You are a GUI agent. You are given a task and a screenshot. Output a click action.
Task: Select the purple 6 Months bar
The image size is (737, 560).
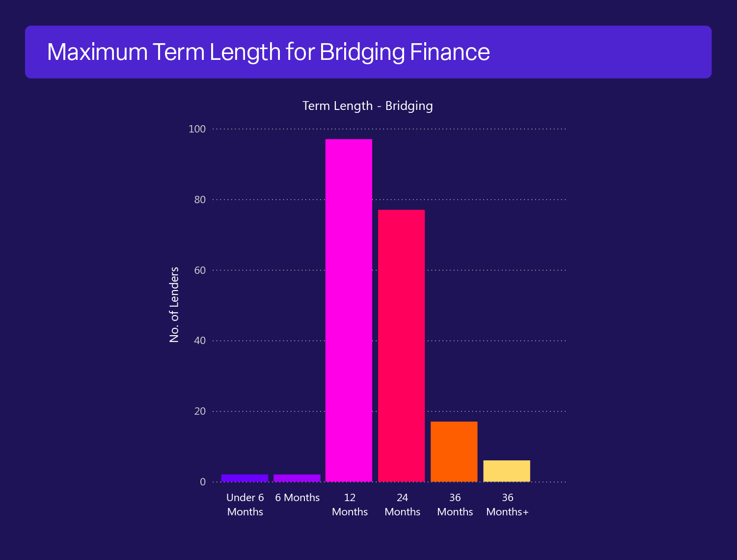[297, 478]
